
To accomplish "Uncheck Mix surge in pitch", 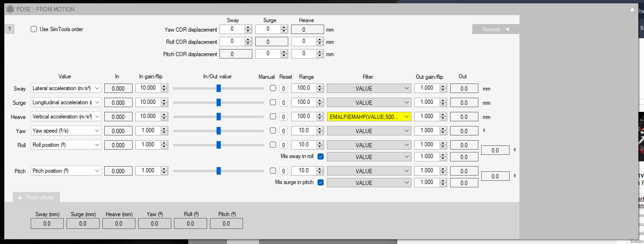I will [x=321, y=183].
